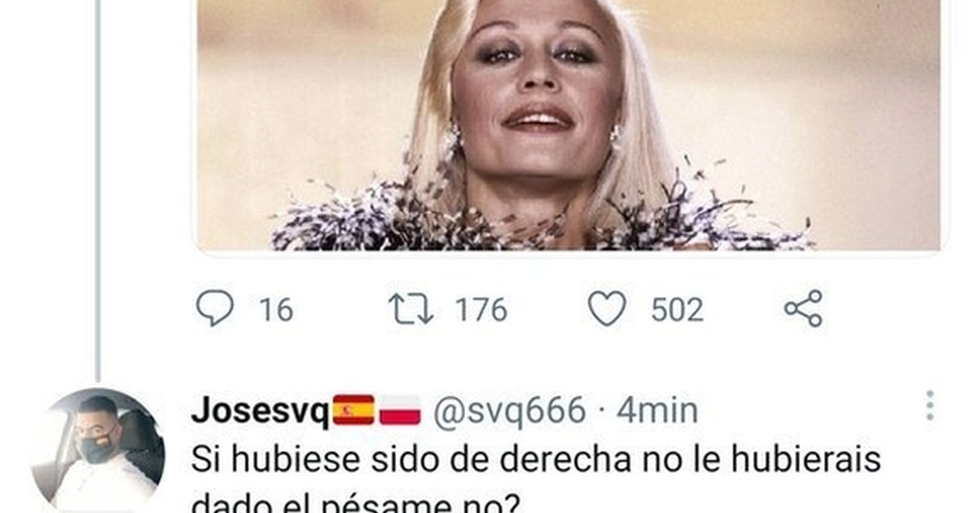The image size is (980, 513).
Task: View the 16 replies count
Action: pyautogui.click(x=276, y=309)
